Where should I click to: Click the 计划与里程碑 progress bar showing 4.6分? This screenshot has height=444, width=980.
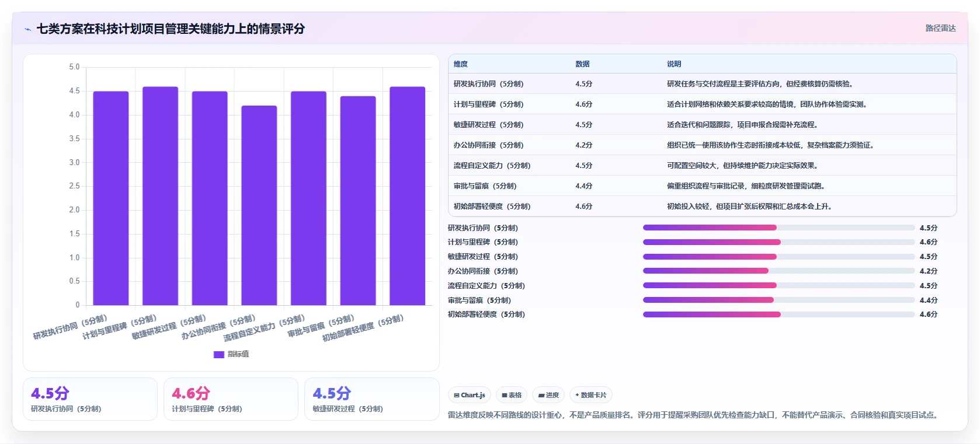779,242
